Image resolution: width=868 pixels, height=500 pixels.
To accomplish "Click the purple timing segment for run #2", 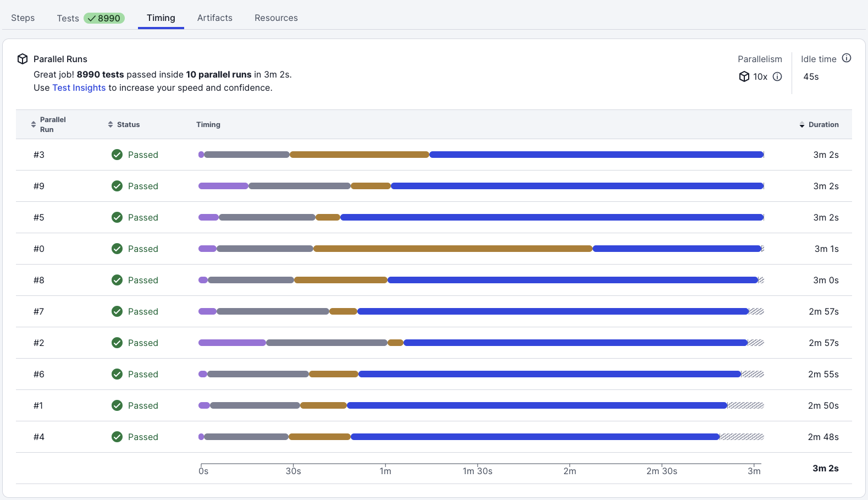I will (x=232, y=343).
